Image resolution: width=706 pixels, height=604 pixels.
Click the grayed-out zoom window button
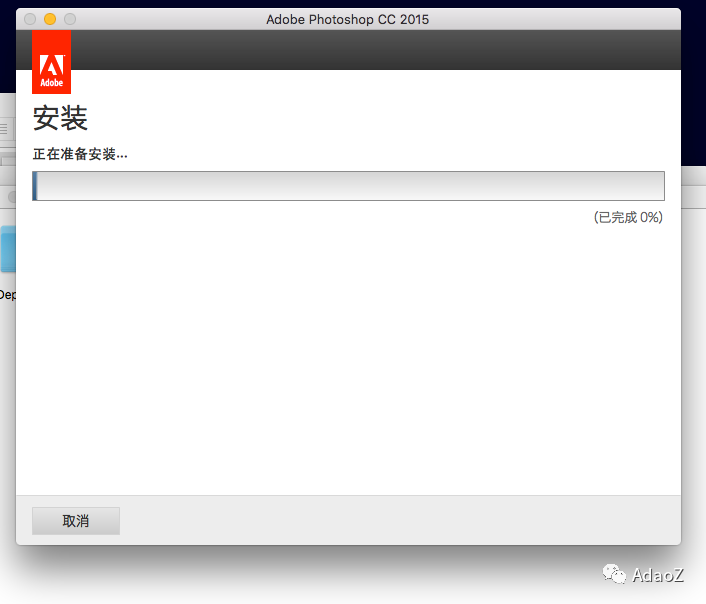pos(69,19)
